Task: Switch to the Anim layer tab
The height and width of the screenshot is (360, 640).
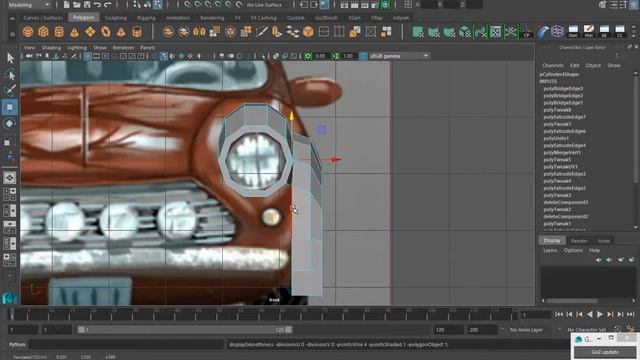Action: [604, 241]
